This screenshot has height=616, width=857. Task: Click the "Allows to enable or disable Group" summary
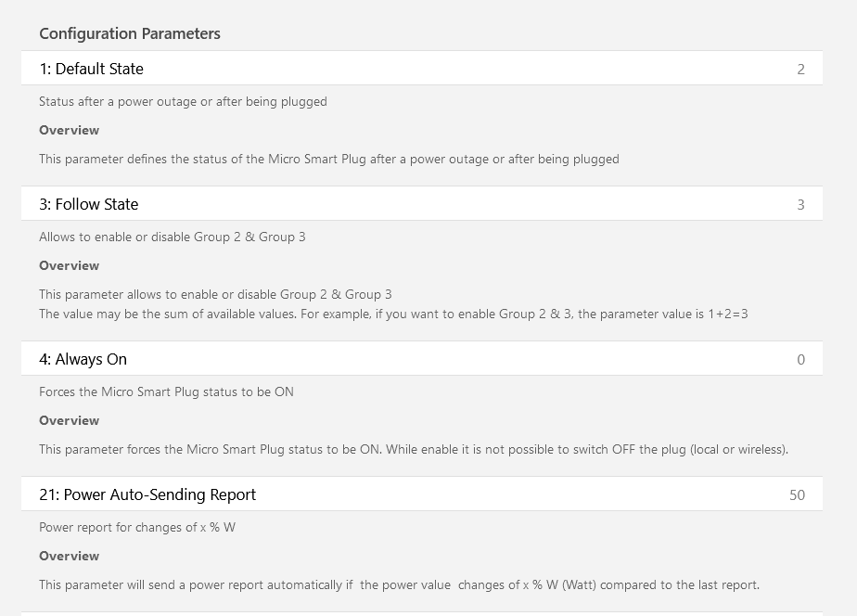(173, 237)
